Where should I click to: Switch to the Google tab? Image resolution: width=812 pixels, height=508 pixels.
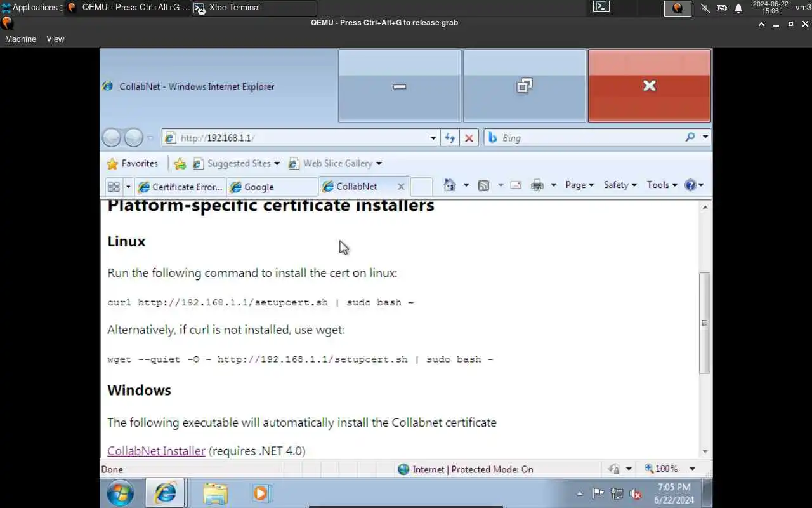[x=273, y=187]
